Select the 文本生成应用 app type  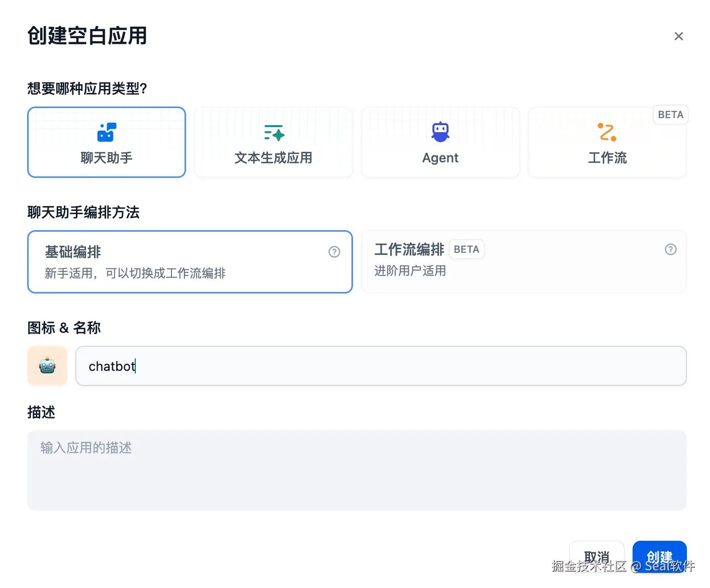pos(274,142)
